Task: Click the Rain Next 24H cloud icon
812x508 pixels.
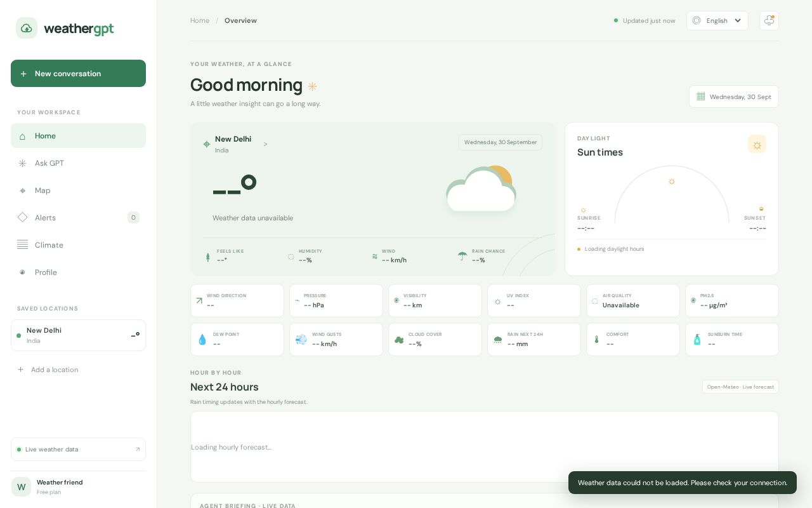Action: click(x=498, y=340)
